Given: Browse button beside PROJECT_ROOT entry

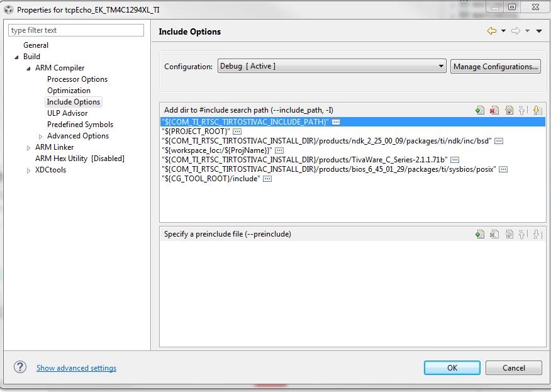Looking at the screenshot, I should pyautogui.click(x=237, y=132).
